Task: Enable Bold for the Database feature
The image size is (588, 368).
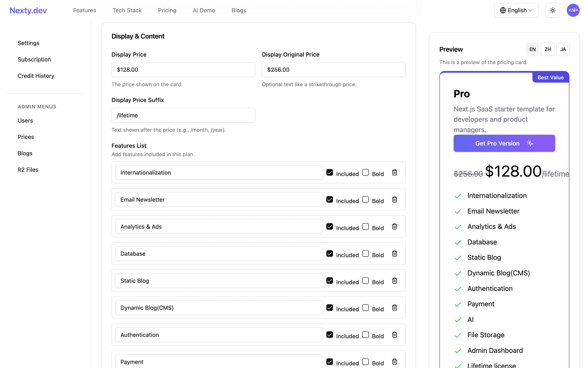Action: click(366, 253)
